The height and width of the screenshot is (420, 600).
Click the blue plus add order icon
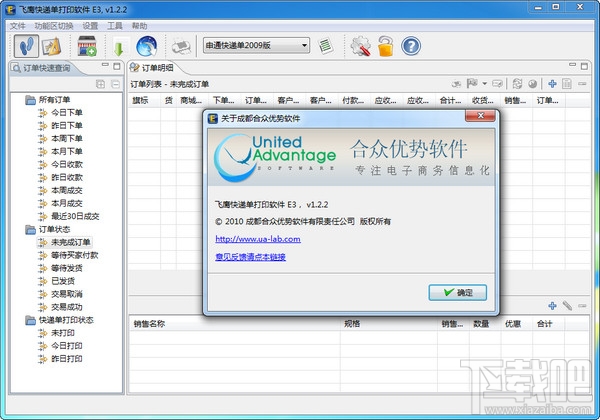click(552, 83)
